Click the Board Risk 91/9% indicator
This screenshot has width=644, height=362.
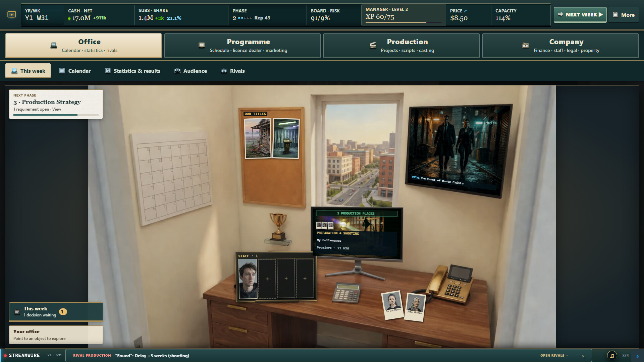pyautogui.click(x=334, y=15)
